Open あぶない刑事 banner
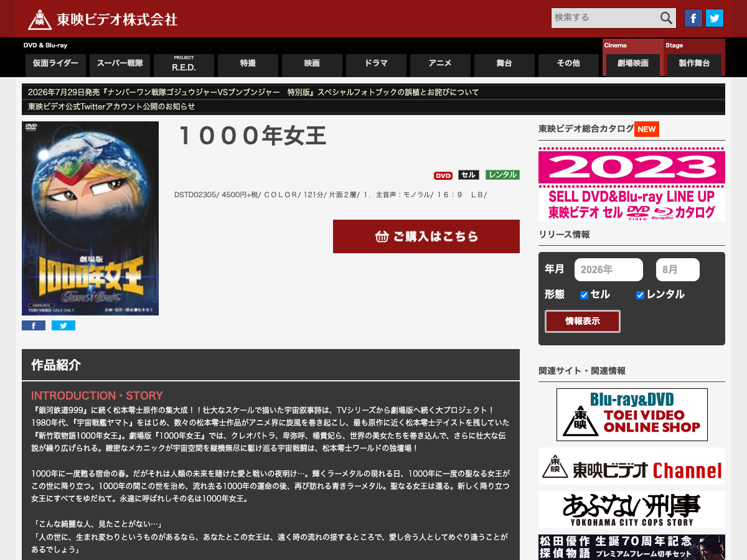 [x=632, y=510]
